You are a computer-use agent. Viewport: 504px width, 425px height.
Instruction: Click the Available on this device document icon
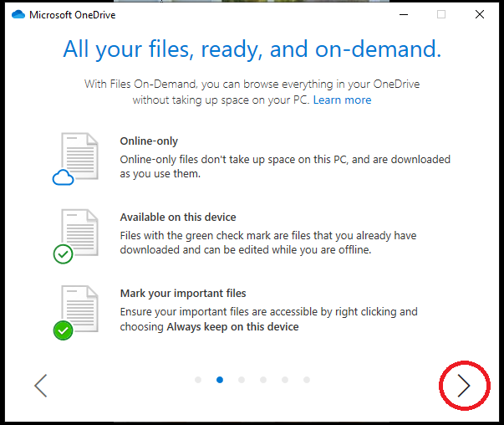coord(75,236)
